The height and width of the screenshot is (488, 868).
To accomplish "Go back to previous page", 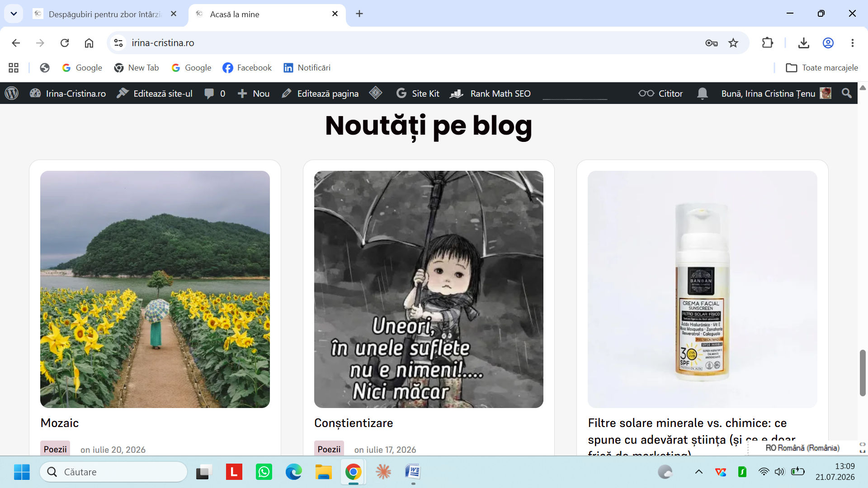I will (x=16, y=43).
